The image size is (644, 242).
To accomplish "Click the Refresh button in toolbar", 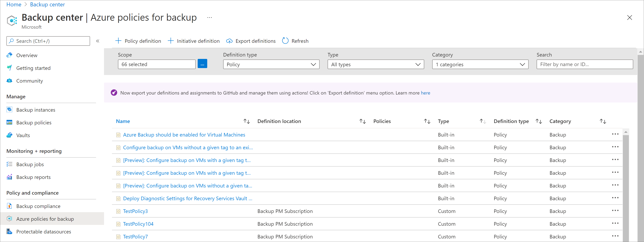I will (x=295, y=41).
